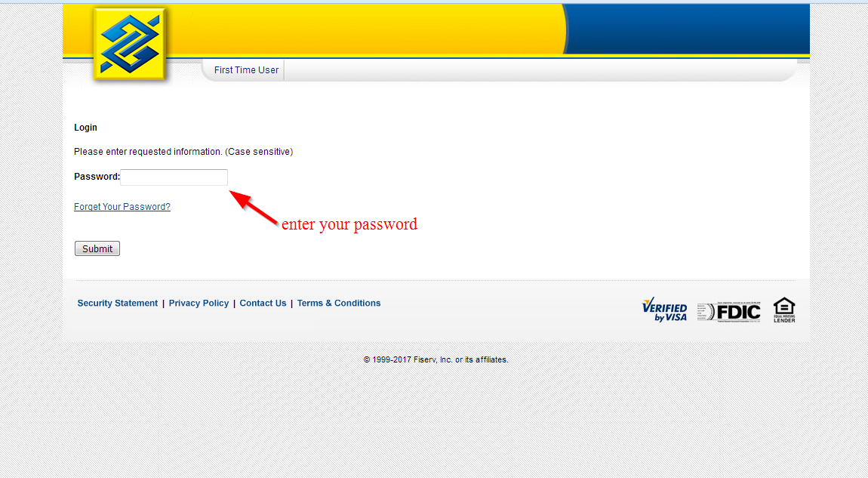868x478 pixels.
Task: Open the Terms & Conditions link
Action: click(x=339, y=303)
